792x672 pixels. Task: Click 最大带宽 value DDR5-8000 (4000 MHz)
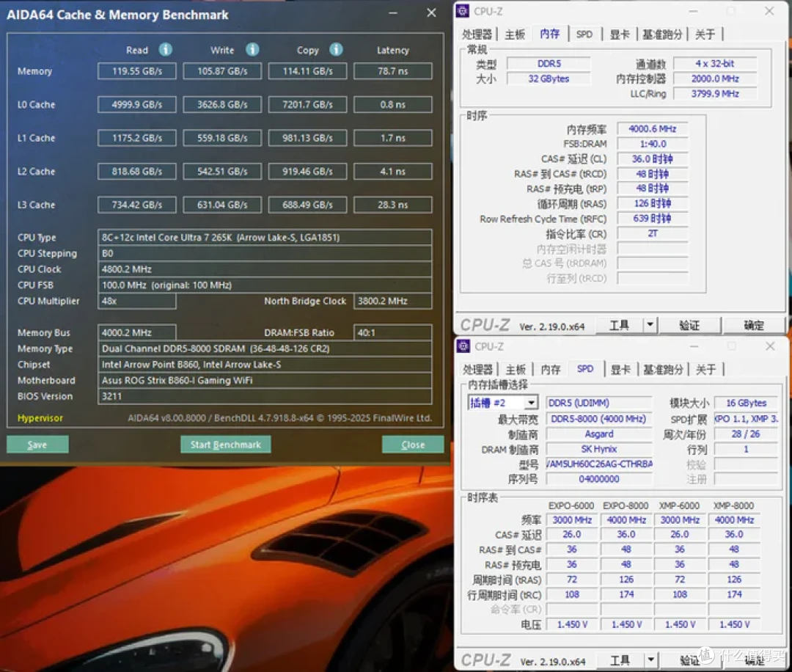click(598, 420)
